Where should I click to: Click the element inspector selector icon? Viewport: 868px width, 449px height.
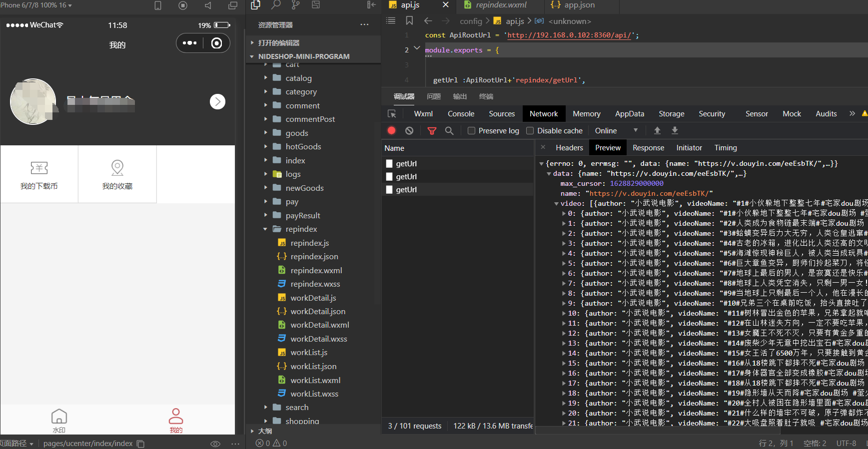392,114
